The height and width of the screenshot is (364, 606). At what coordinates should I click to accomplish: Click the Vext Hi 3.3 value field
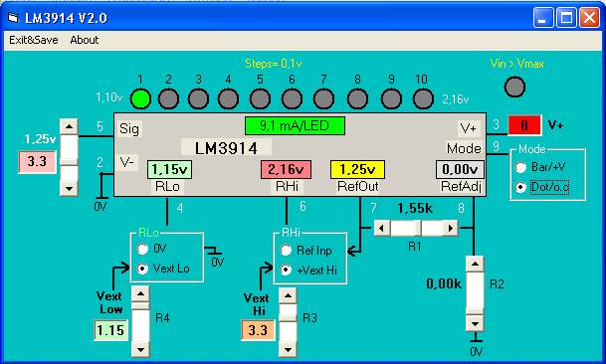pyautogui.click(x=258, y=330)
